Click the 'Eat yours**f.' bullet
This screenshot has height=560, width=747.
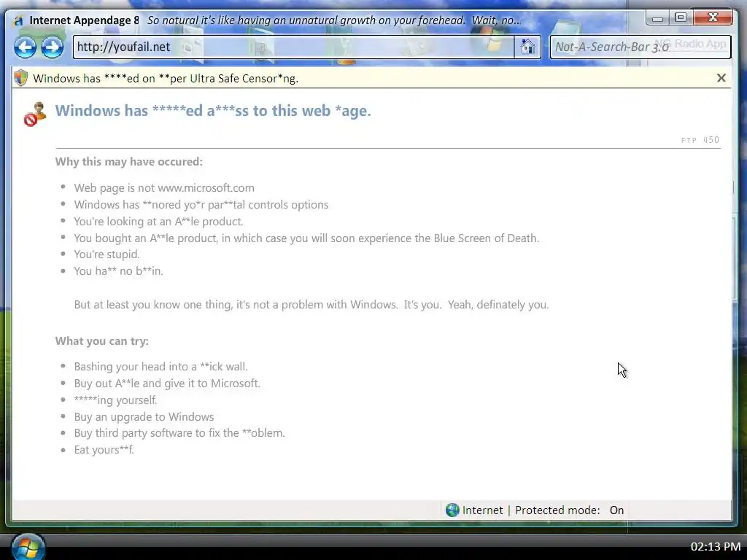pos(104,450)
